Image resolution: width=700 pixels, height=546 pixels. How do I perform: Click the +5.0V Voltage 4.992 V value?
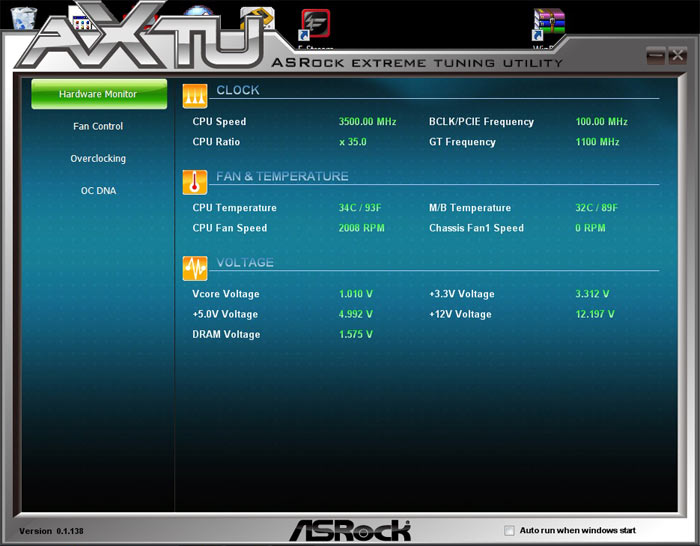click(356, 314)
